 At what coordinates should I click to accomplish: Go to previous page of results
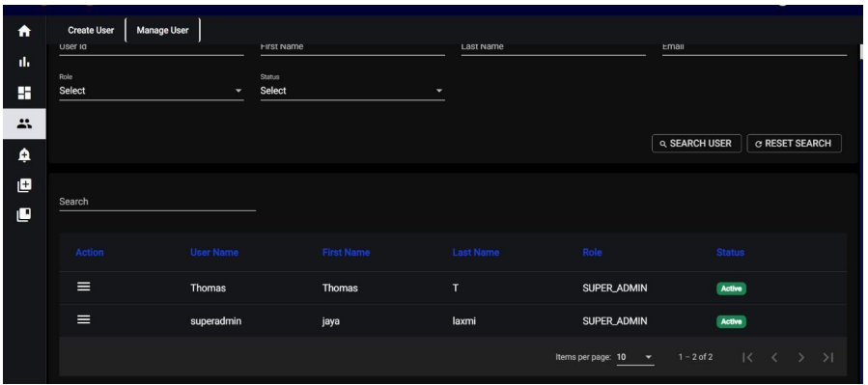[x=774, y=357]
